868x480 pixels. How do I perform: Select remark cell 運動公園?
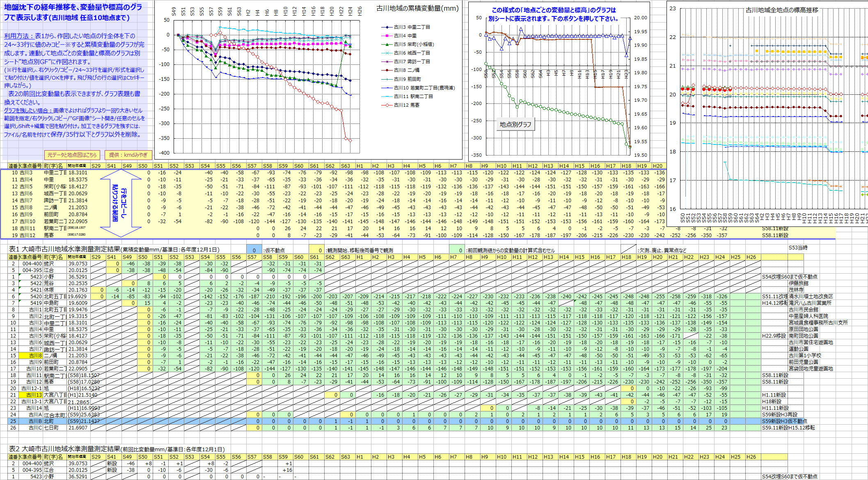[x=798, y=349]
